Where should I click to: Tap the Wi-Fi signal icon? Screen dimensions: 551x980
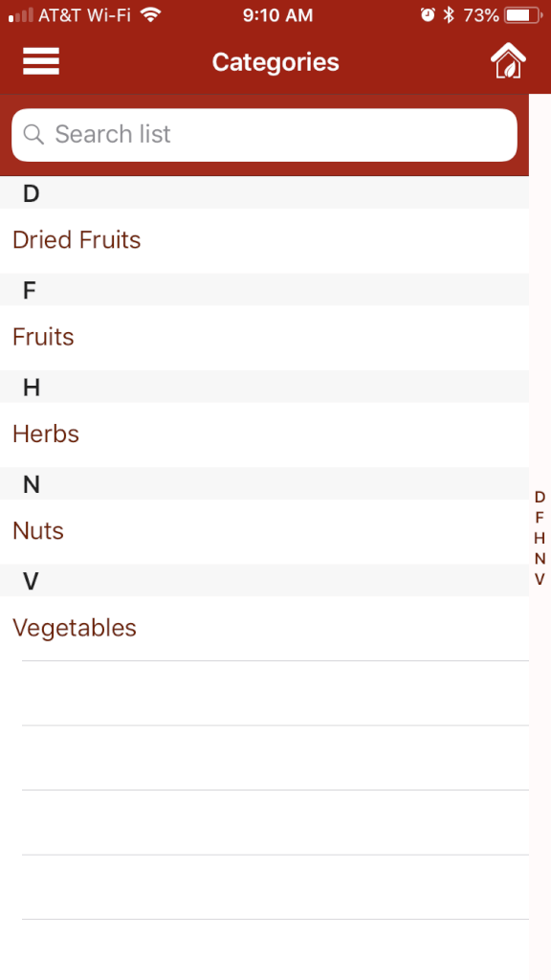pos(150,14)
